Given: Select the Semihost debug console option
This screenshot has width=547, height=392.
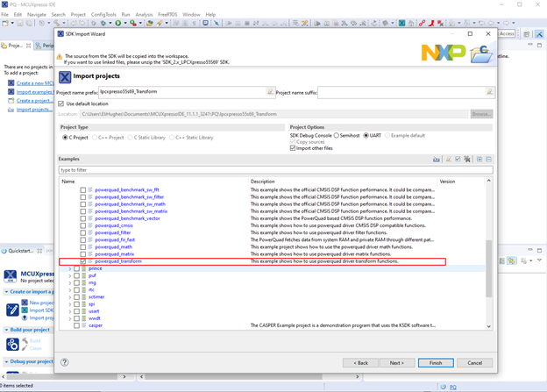Looking at the screenshot, I should click(337, 135).
